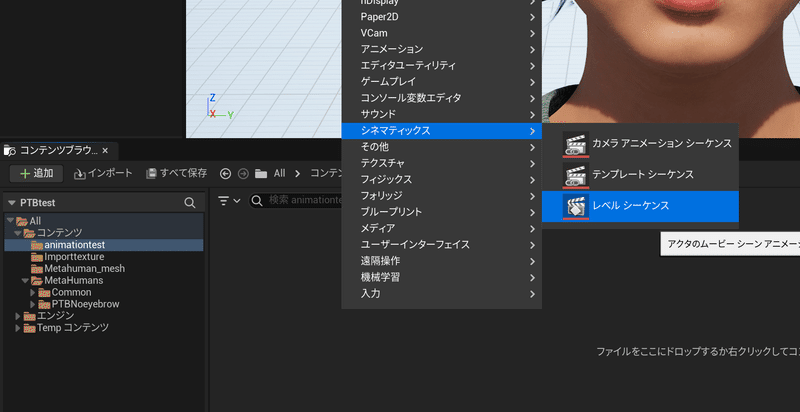Open the フィジックス submenu
Viewport: 800px width, 412px height.
441,180
